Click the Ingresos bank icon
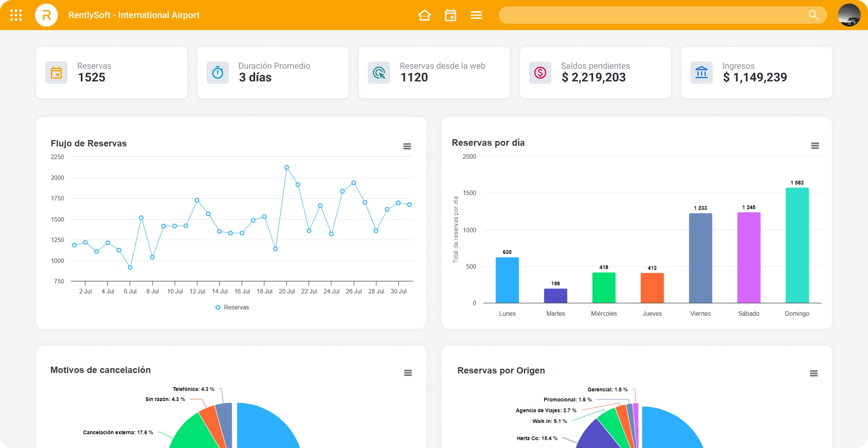 coord(701,72)
